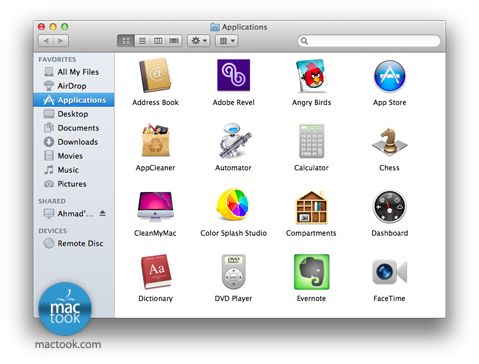Click the Color Splash Studio label
This screenshot has height=364, width=479.
pyautogui.click(x=233, y=233)
